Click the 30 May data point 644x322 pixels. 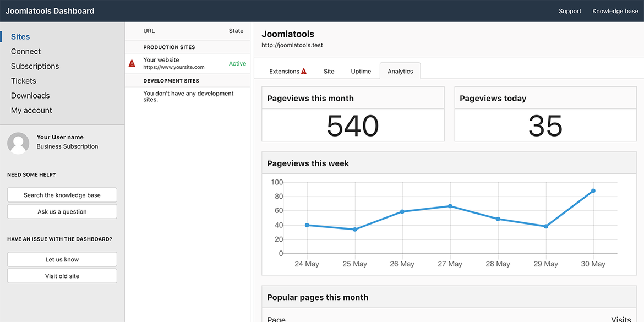593,190
